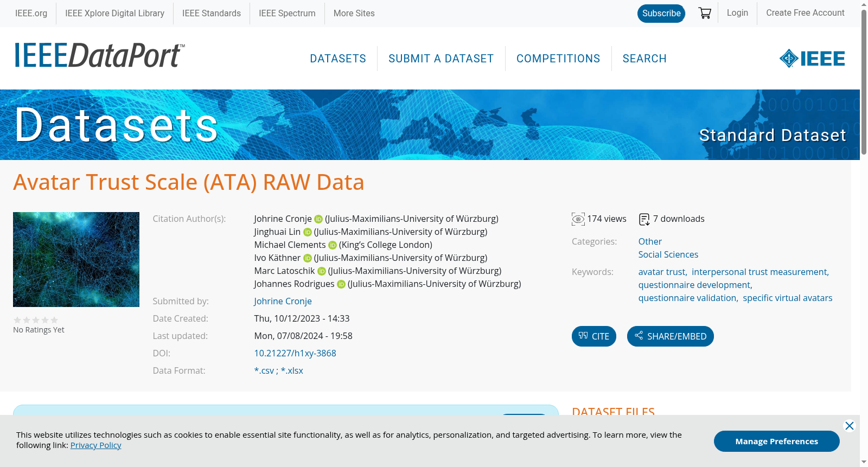The height and width of the screenshot is (467, 868).
Task: Open SUBMIT A DATASET menu item
Action: point(441,59)
